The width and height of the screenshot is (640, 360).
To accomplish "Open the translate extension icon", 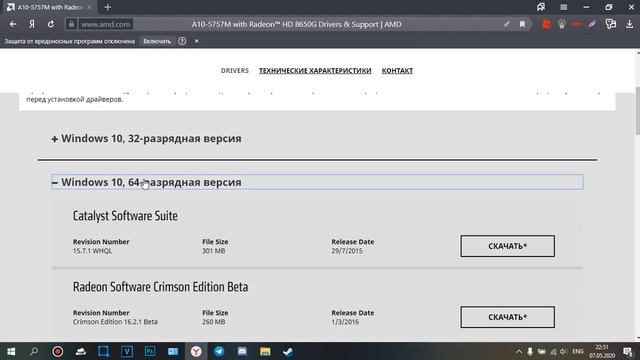I will click(x=611, y=24).
